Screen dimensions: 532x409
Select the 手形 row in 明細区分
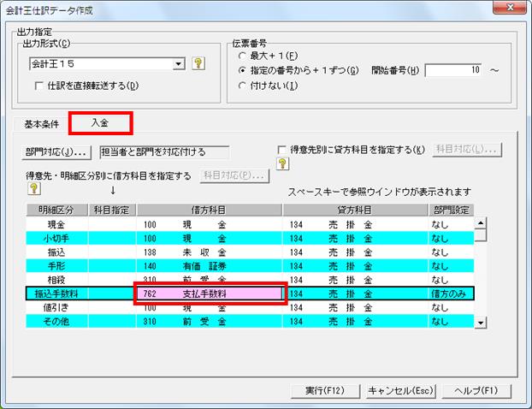[x=56, y=266]
